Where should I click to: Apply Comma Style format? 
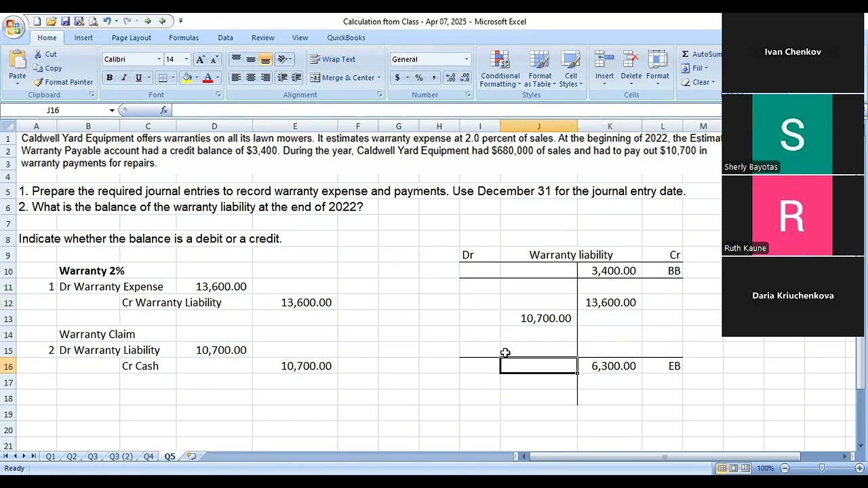pos(433,78)
